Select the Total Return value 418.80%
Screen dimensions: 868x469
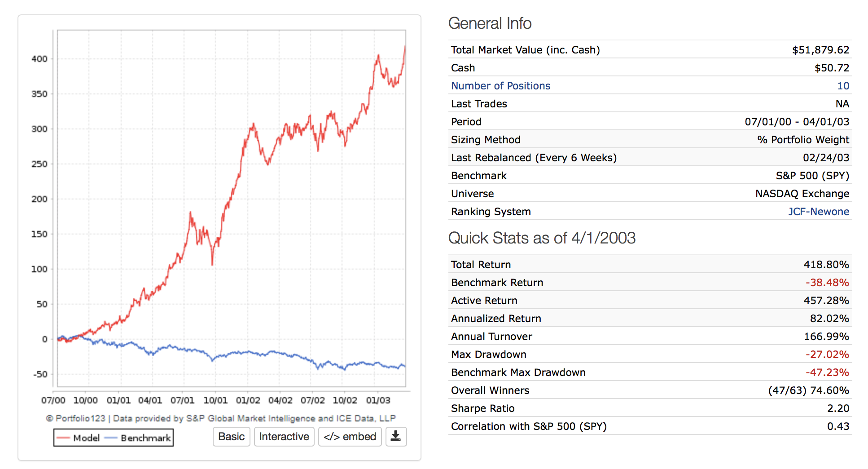[826, 265]
